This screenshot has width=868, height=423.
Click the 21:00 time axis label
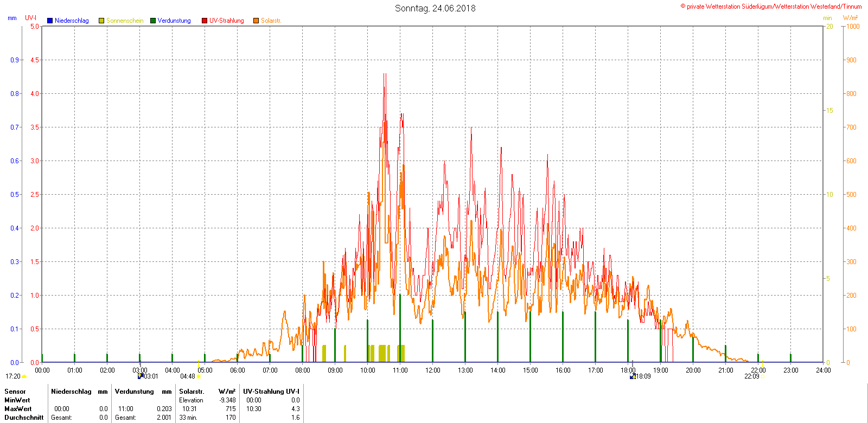[726, 370]
